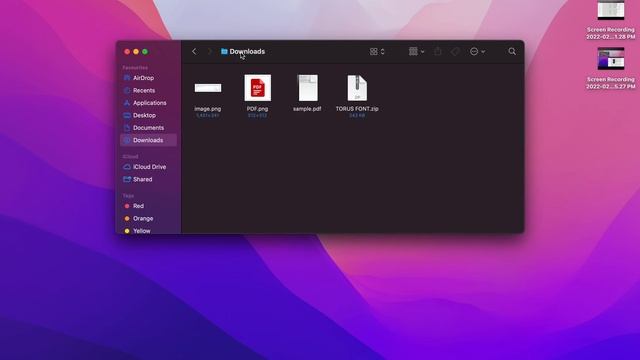Select the TORUS FONT.zip archive icon

pos(357,88)
